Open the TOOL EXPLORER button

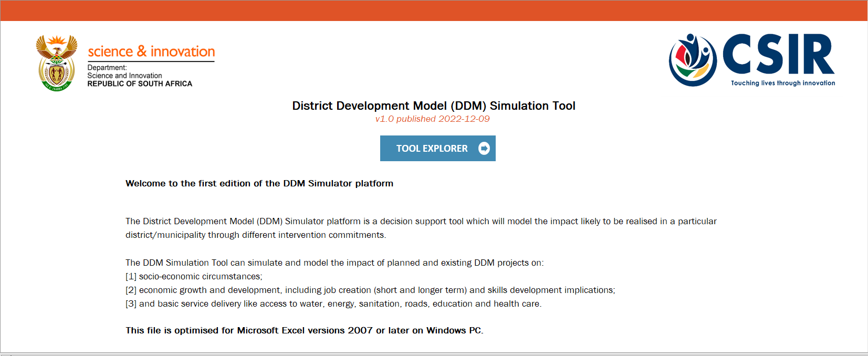[x=437, y=149]
